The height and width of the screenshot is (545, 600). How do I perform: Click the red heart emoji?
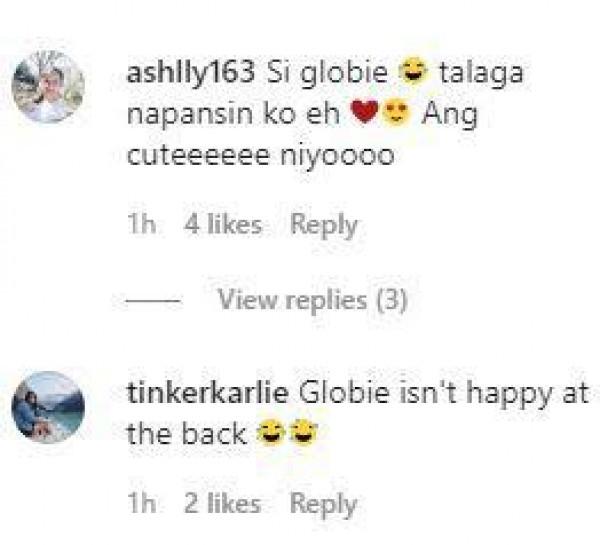coord(365,112)
